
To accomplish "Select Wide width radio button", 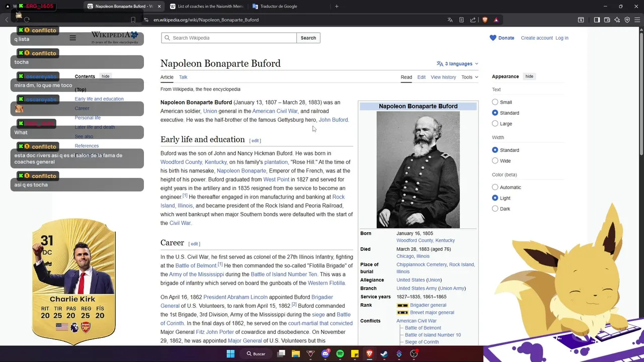I will 495,161.
